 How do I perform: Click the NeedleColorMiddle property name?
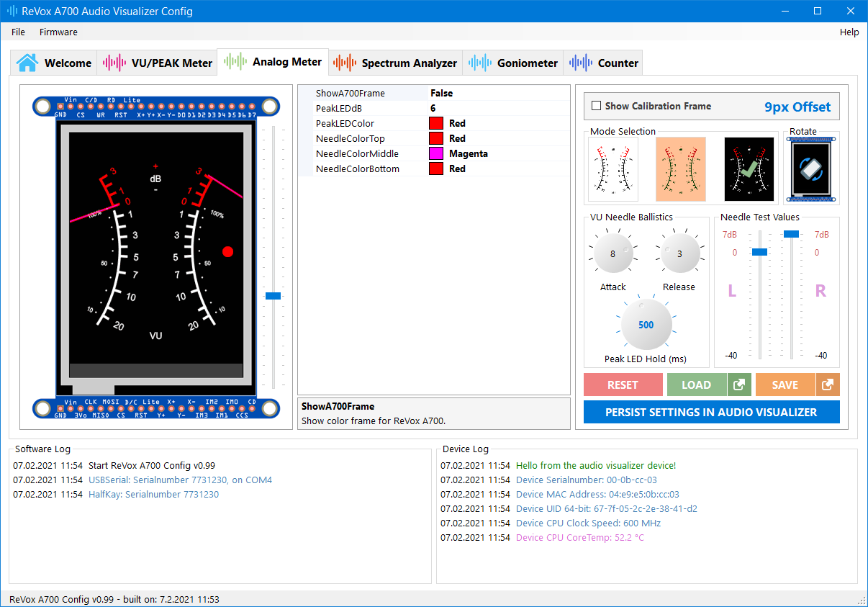coord(357,153)
